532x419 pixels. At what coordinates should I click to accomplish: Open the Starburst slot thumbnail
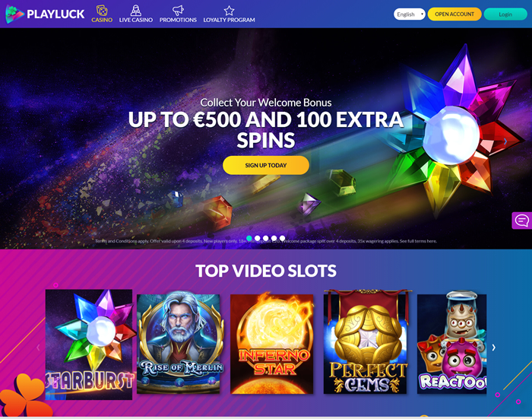(89, 344)
